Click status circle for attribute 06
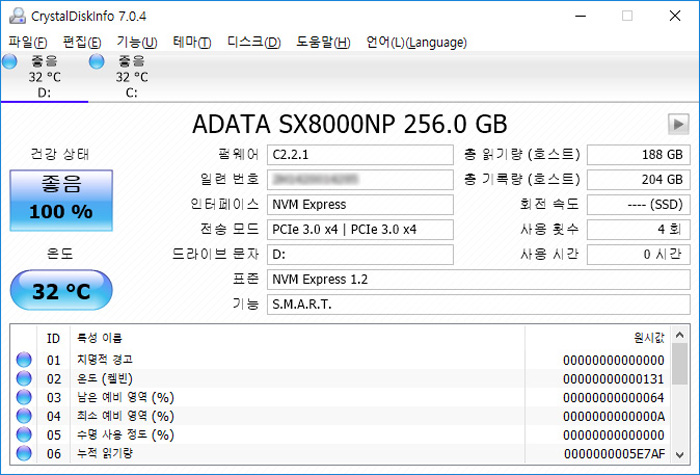700x475 pixels. [x=24, y=454]
